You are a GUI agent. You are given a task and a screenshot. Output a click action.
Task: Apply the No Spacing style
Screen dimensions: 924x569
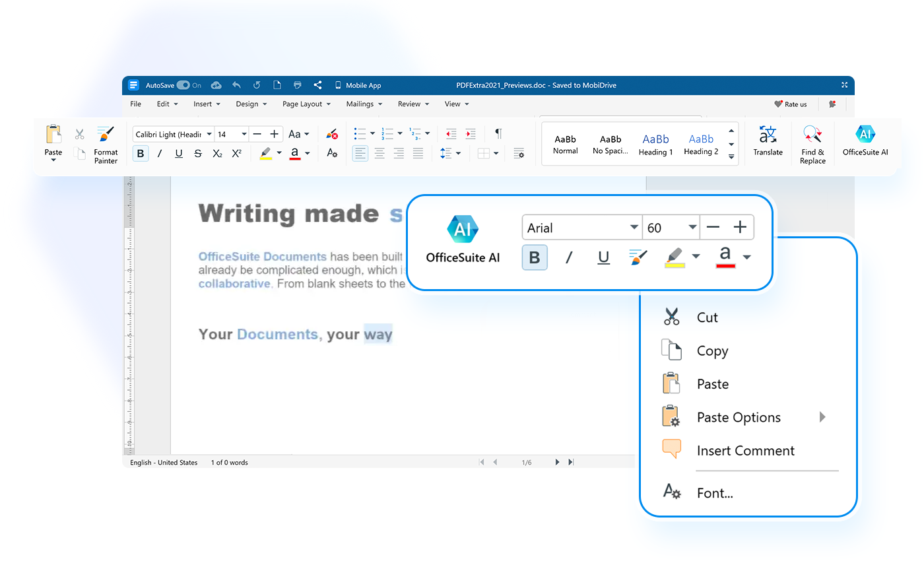(610, 145)
